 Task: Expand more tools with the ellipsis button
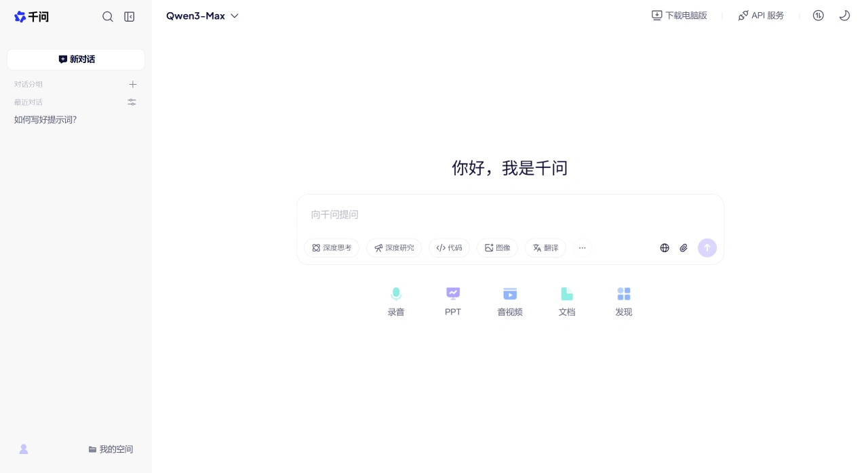coord(582,247)
